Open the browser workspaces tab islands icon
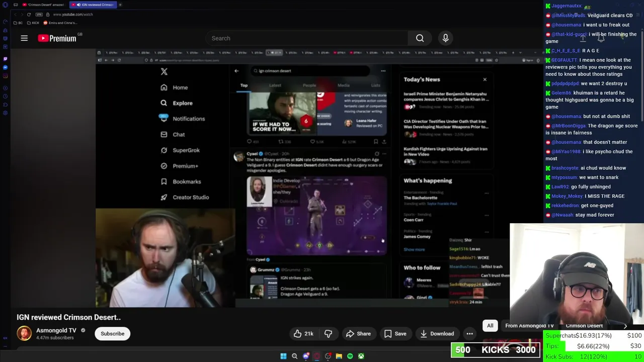Screen dimensions: 644x362 click(16, 5)
